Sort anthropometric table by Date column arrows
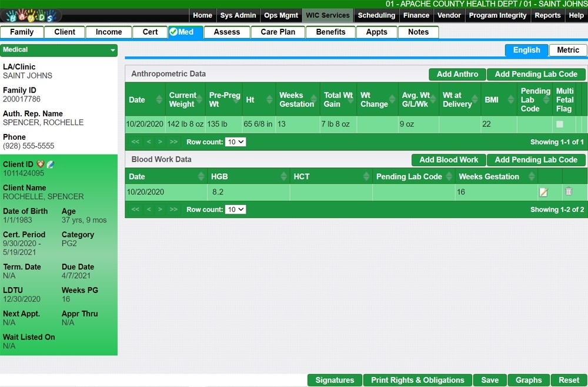Screen dimensions: 588x387 pyautogui.click(x=159, y=100)
